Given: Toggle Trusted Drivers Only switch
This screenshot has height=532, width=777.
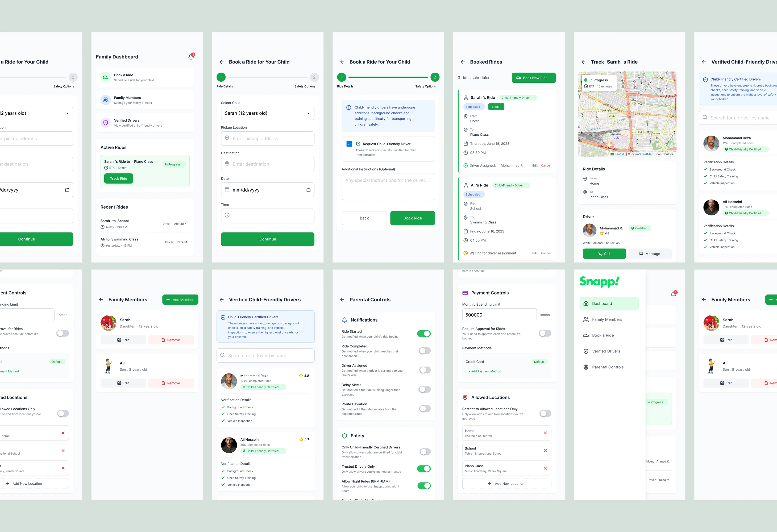Looking at the screenshot, I should coord(424,469).
